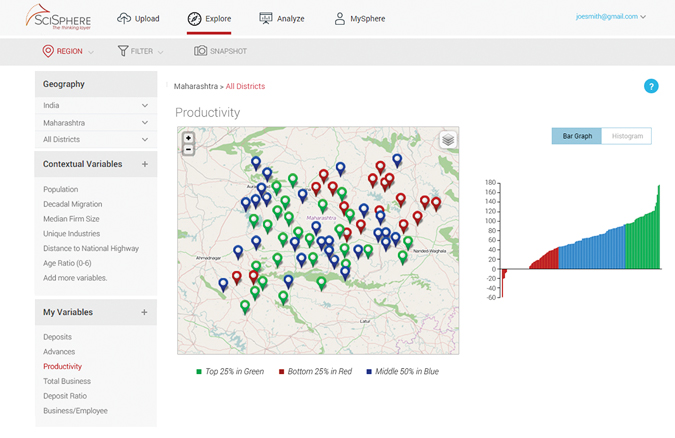The width and height of the screenshot is (675, 438).
Task: Click the Maharashtra breadcrumb
Action: pyautogui.click(x=196, y=86)
